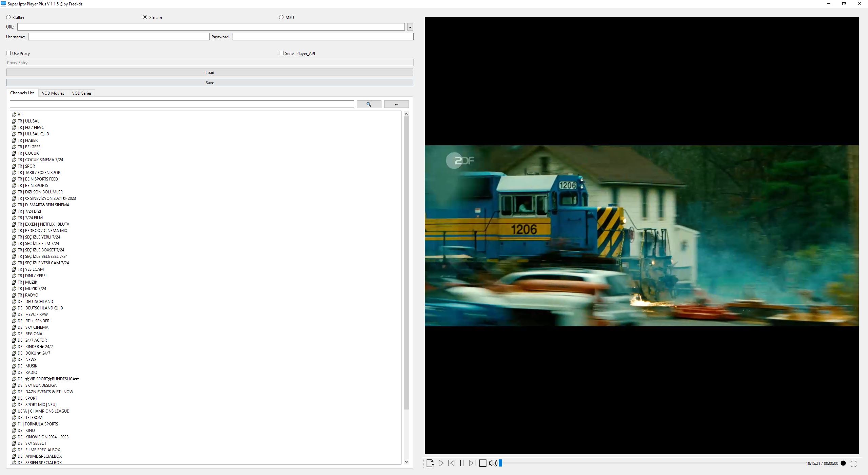Click the URL input field
Viewport: 868px width, 475px height.
[x=211, y=27]
